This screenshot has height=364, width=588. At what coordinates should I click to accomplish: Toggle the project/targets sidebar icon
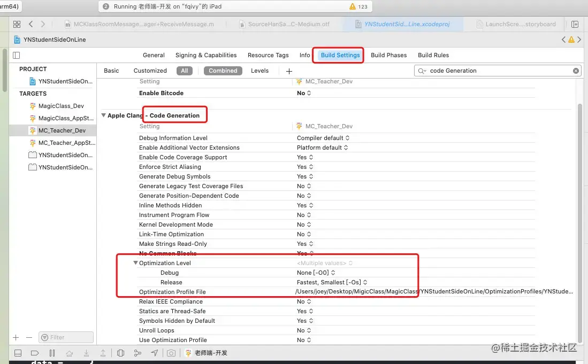click(x=16, y=56)
